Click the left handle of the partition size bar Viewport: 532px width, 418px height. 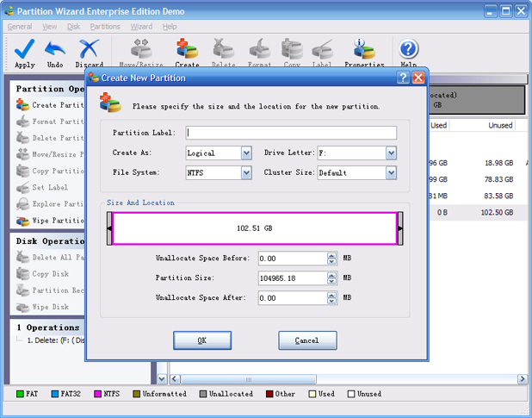click(109, 228)
